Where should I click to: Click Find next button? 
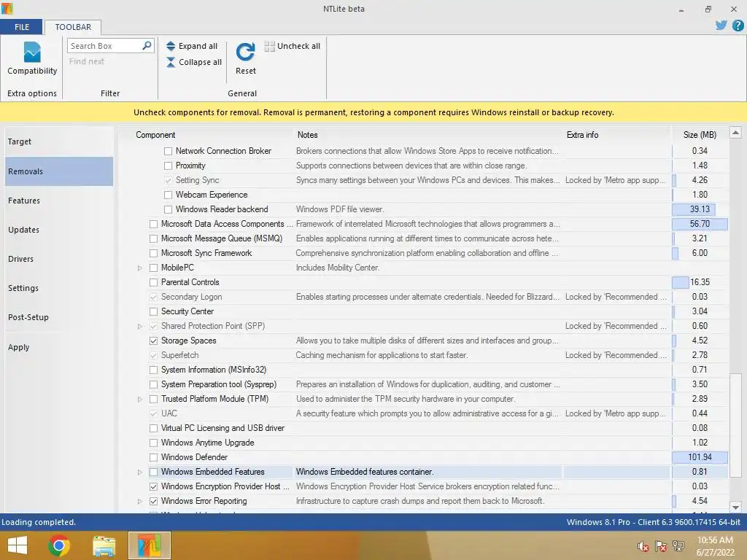coord(87,61)
